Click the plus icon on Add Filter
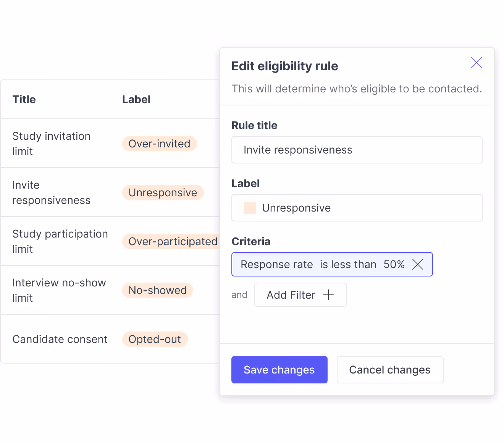 coord(328,294)
